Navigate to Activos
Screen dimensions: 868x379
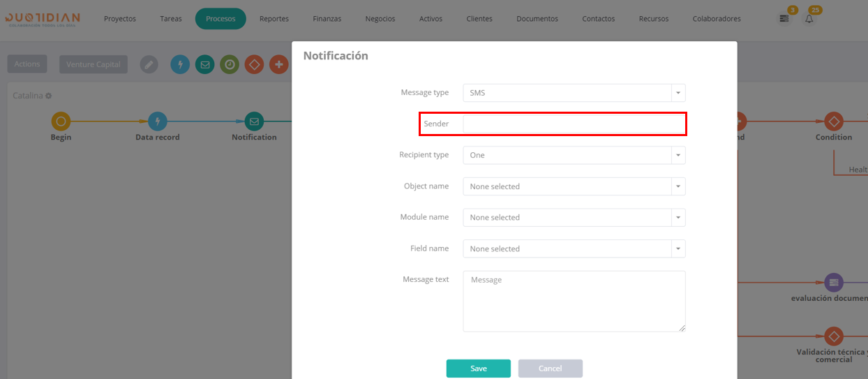(431, 19)
